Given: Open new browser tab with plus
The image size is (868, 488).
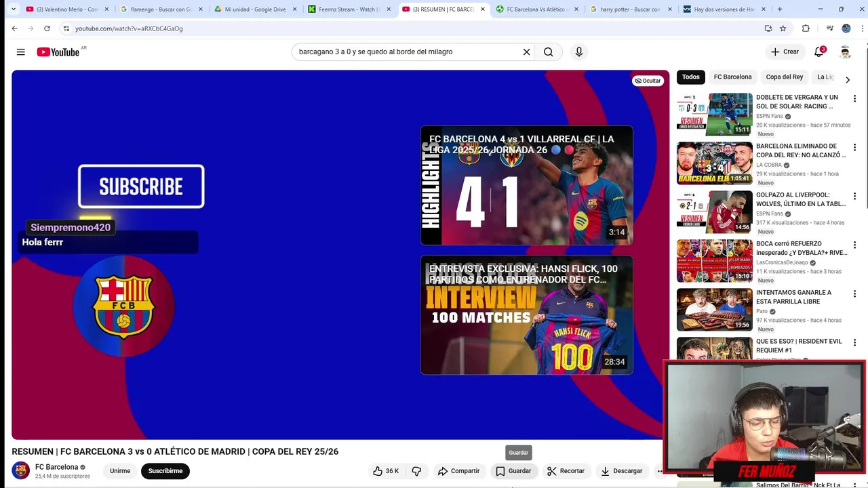Looking at the screenshot, I should click(779, 9).
